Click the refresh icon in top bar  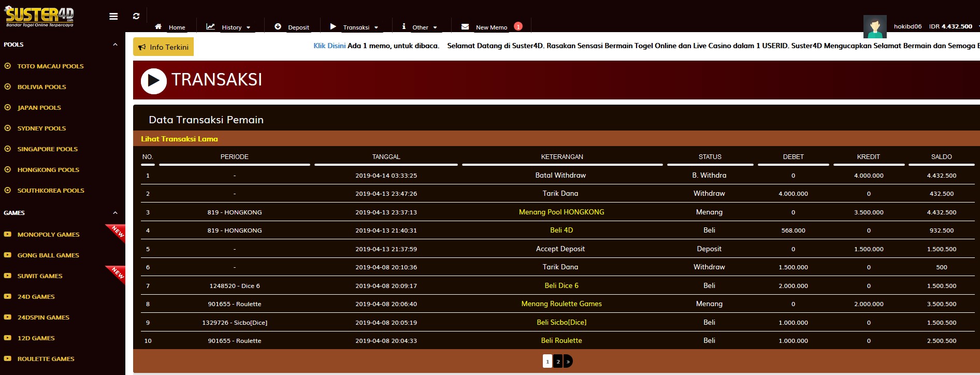point(136,17)
